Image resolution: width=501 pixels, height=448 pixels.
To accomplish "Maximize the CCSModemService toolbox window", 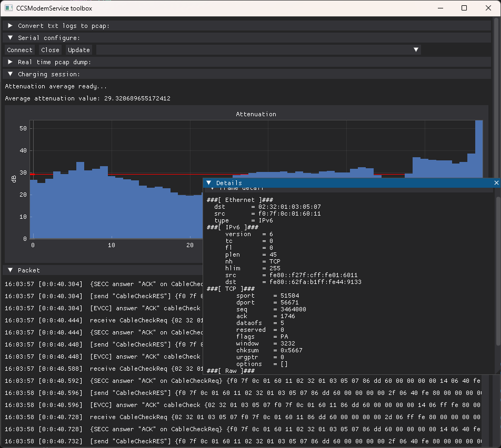I will 464,8.
